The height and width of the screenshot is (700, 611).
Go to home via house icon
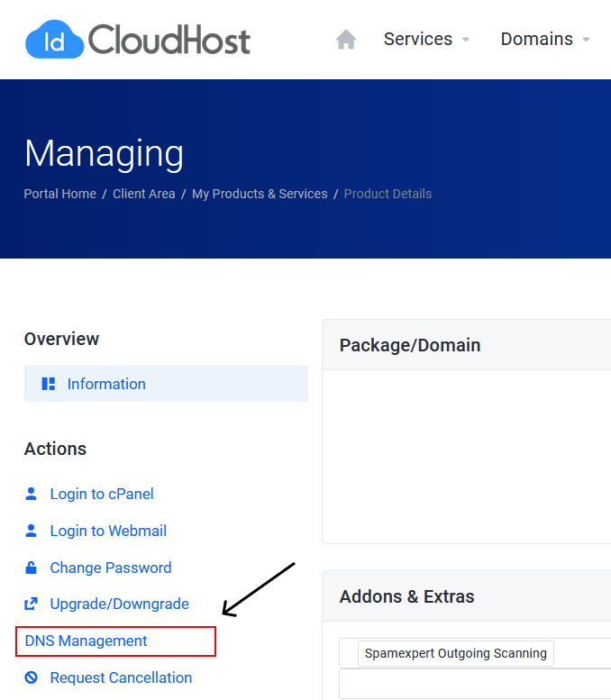click(346, 40)
